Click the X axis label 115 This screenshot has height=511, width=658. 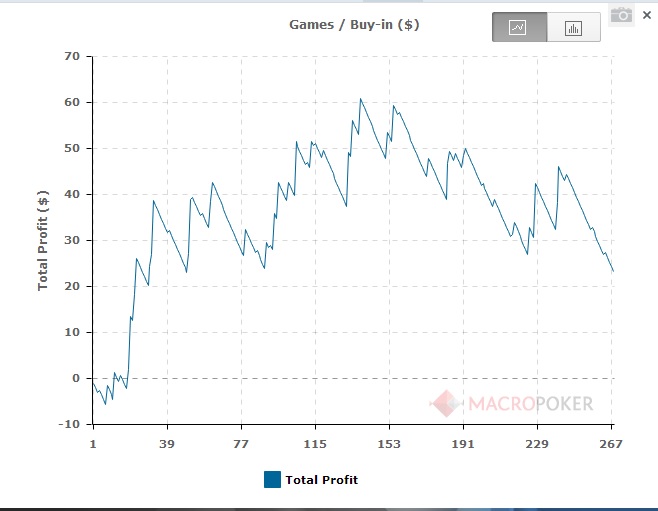pyautogui.click(x=315, y=444)
